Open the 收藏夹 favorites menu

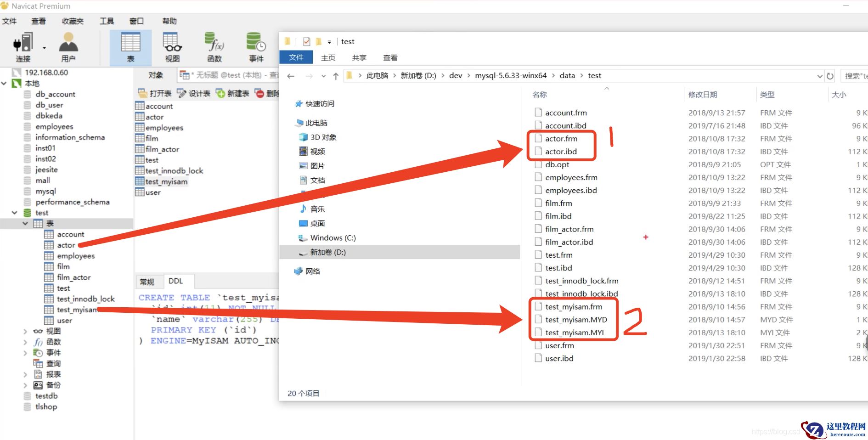click(x=73, y=21)
